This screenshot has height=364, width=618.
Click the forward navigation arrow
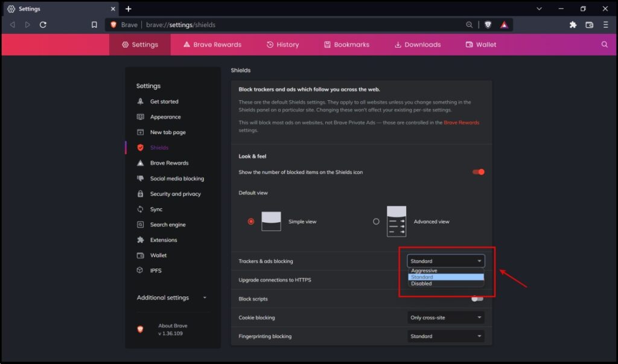tap(27, 25)
